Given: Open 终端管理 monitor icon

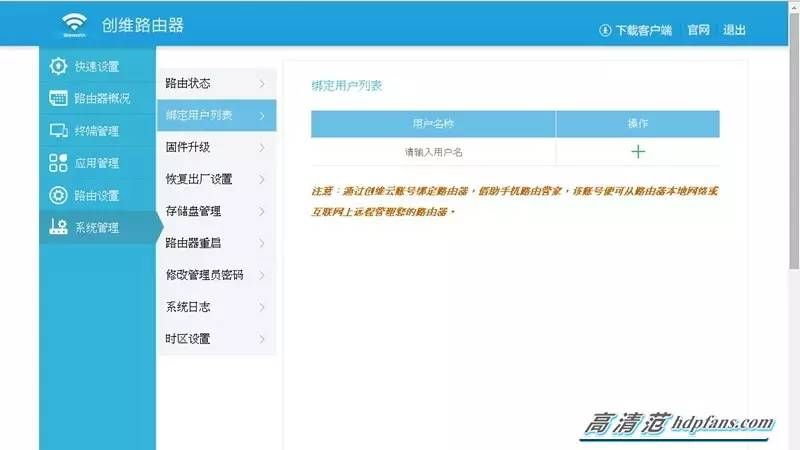Looking at the screenshot, I should 58,131.
